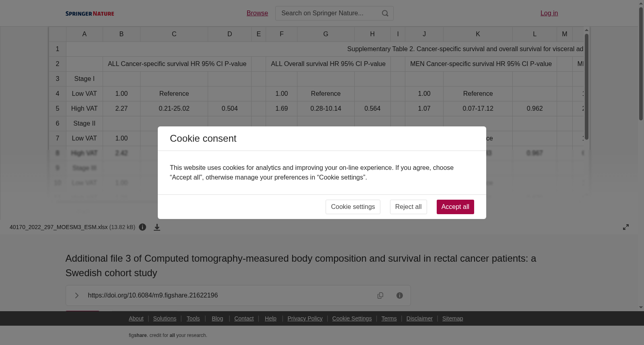Click cell 'High VAT' in row 5

(85, 109)
